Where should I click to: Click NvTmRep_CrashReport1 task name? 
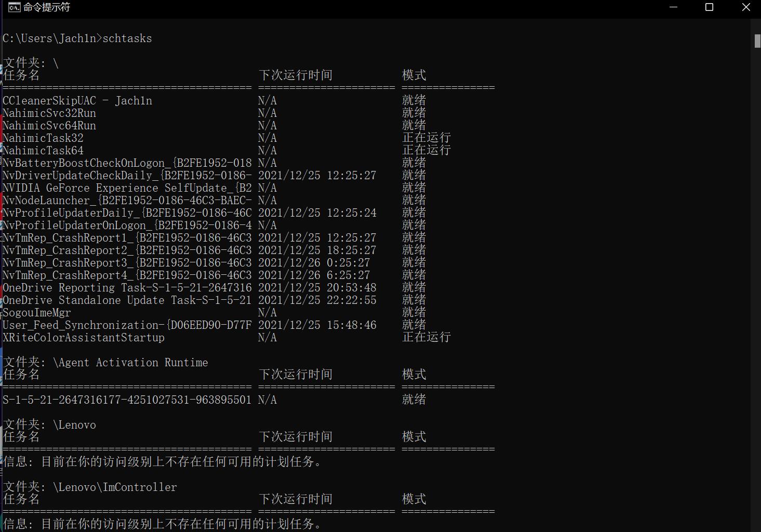[x=127, y=237]
